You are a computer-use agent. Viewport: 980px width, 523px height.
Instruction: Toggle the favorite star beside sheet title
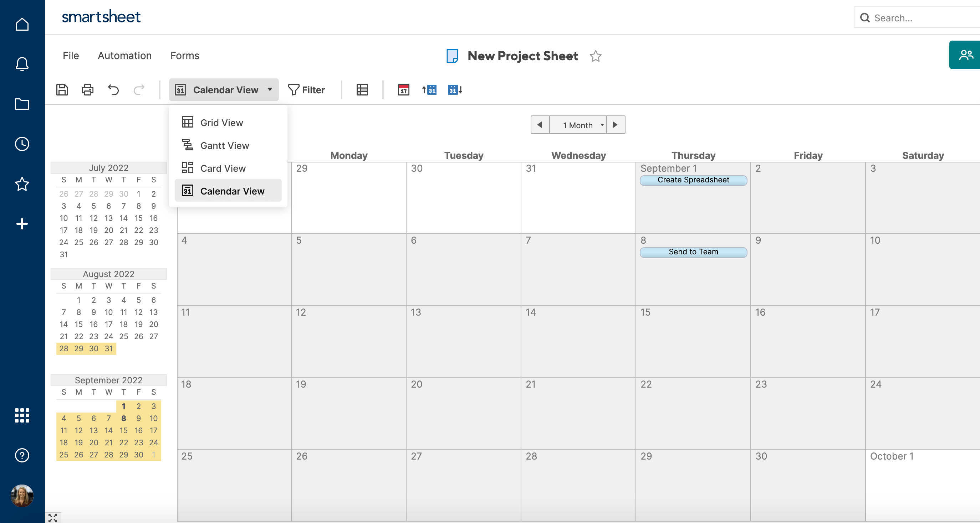point(595,56)
